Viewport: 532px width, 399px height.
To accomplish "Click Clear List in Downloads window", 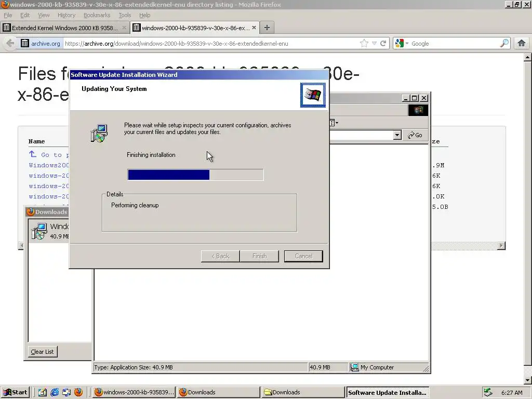I will point(43,352).
